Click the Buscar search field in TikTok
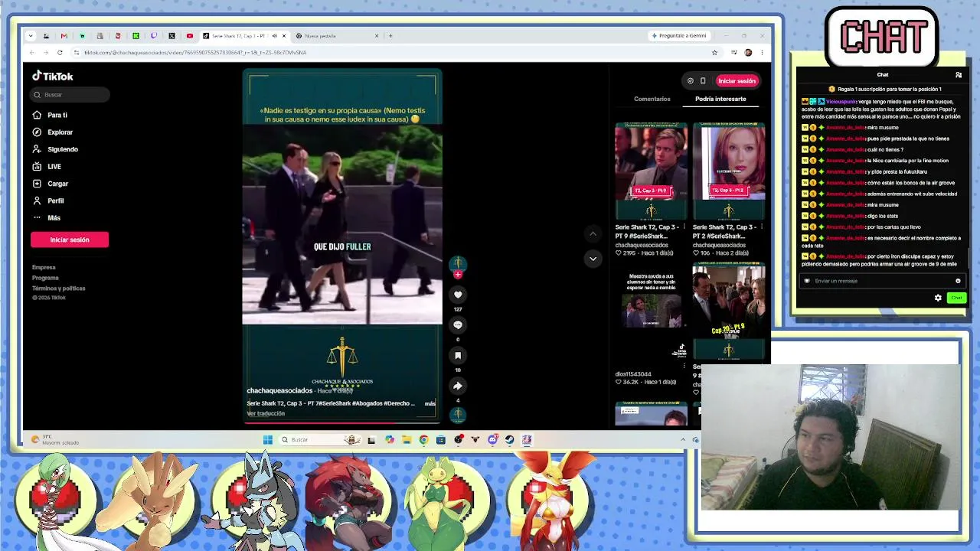The width and height of the screenshot is (980, 551). pos(70,95)
